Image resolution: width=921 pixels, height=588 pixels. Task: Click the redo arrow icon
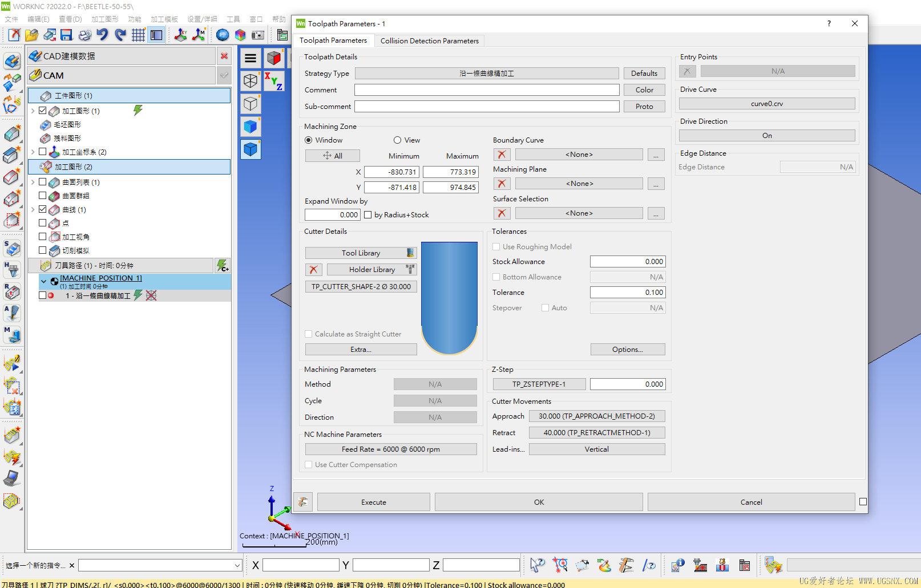coord(120,35)
